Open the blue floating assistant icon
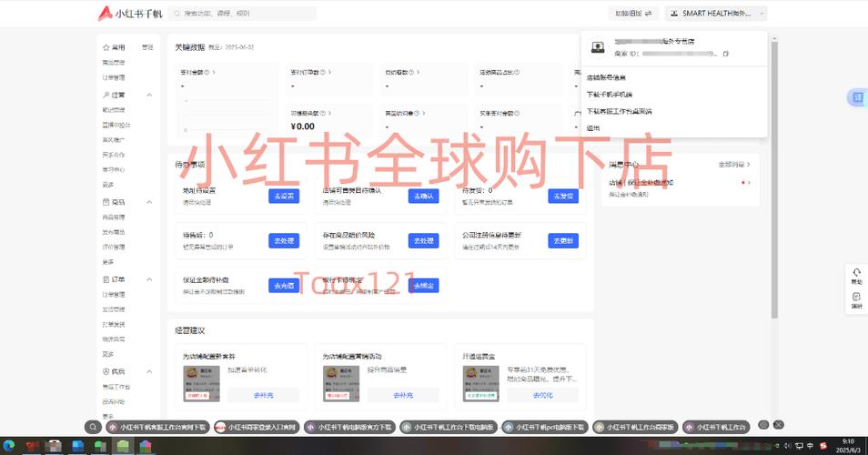The width and height of the screenshot is (868, 455). pos(855,97)
